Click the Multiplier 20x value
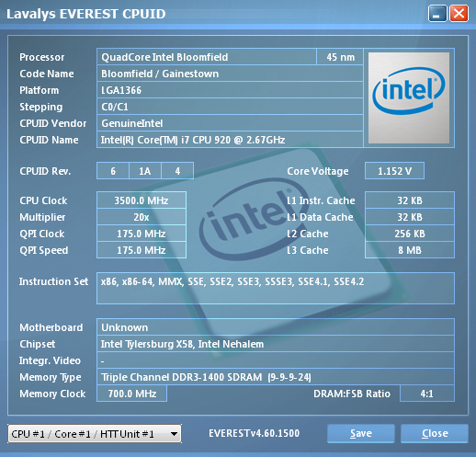The width and height of the screenshot is (476, 457). pyautogui.click(x=142, y=217)
